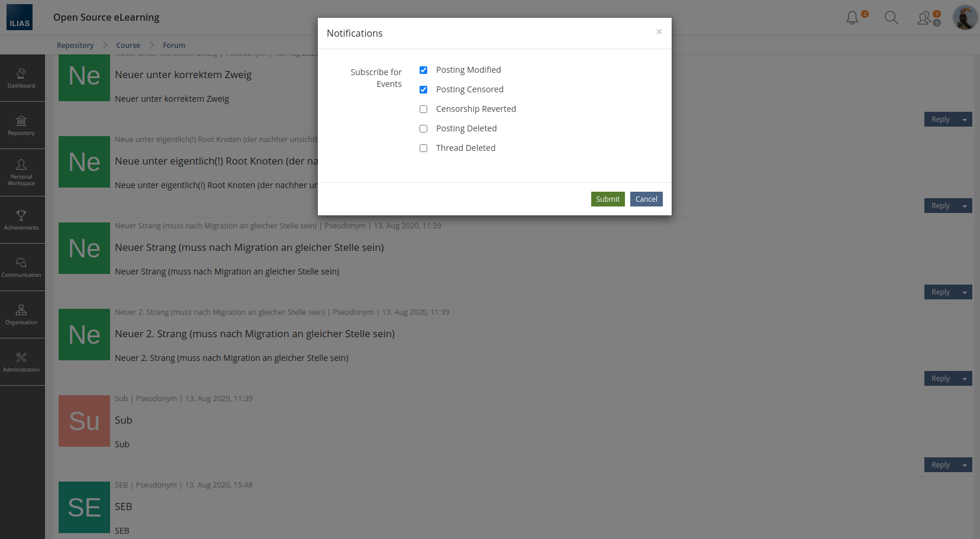The height and width of the screenshot is (539, 980).
Task: Click the 'Thread Deleted' label
Action: tap(466, 148)
